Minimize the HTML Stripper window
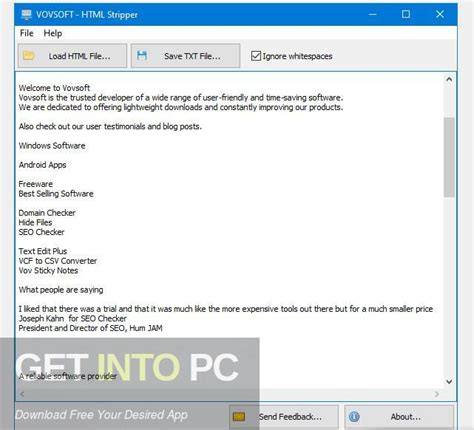 pyautogui.click(x=373, y=14)
